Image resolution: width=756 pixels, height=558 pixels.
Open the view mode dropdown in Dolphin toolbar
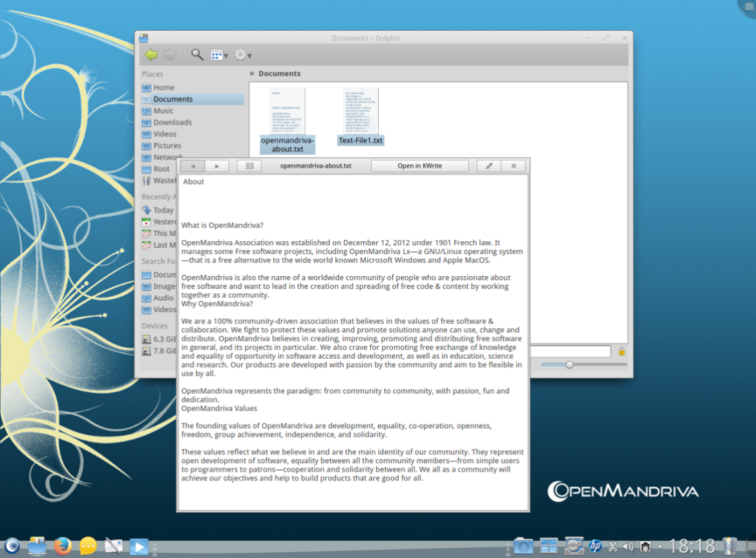pyautogui.click(x=219, y=55)
